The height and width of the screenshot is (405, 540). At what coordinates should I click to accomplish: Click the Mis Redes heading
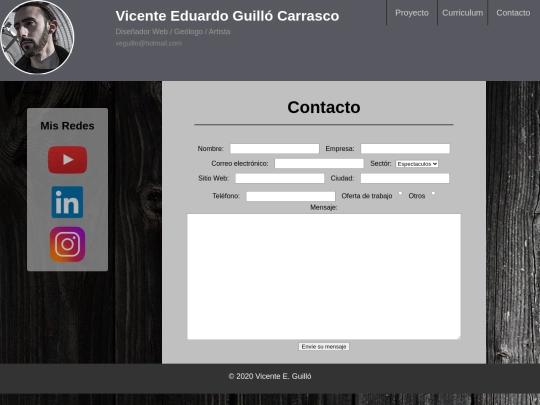[x=68, y=126]
